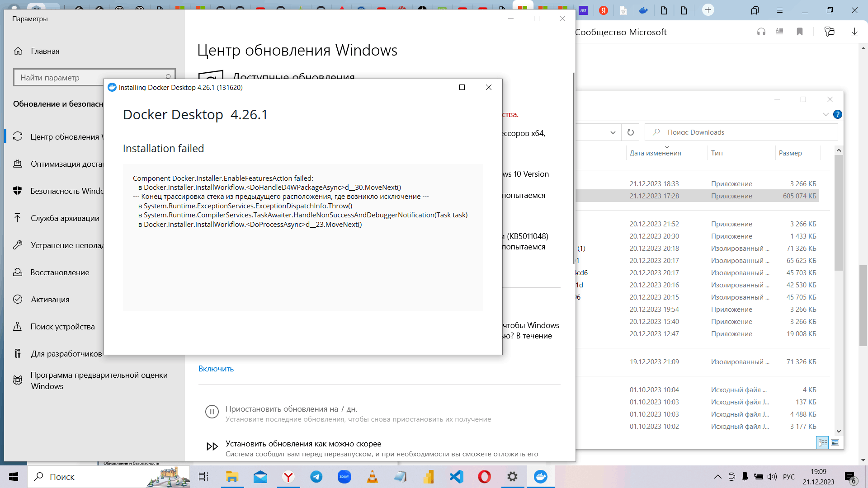Open Активация settings page
The image size is (868, 488).
pyautogui.click(x=42, y=300)
